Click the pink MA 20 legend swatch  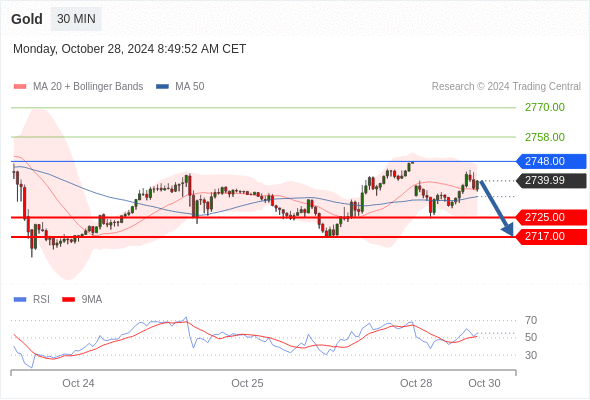[20, 87]
